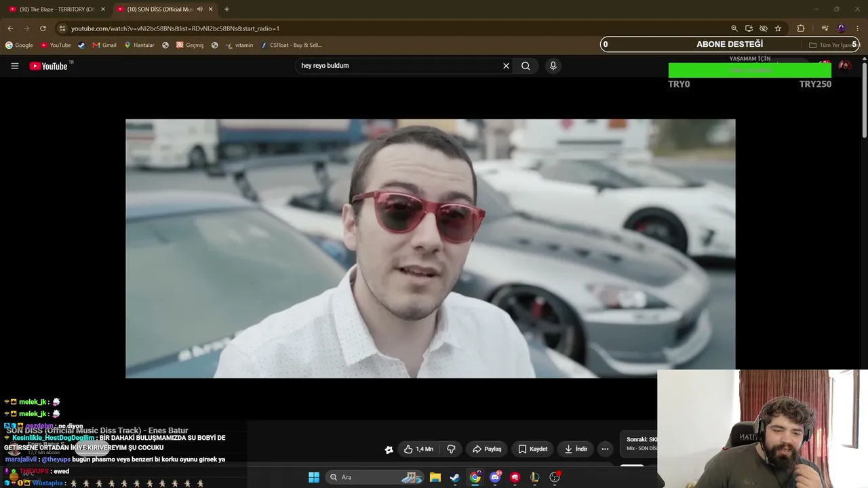Open the browser extensions puzzle icon
868x488 pixels.
[801, 28]
